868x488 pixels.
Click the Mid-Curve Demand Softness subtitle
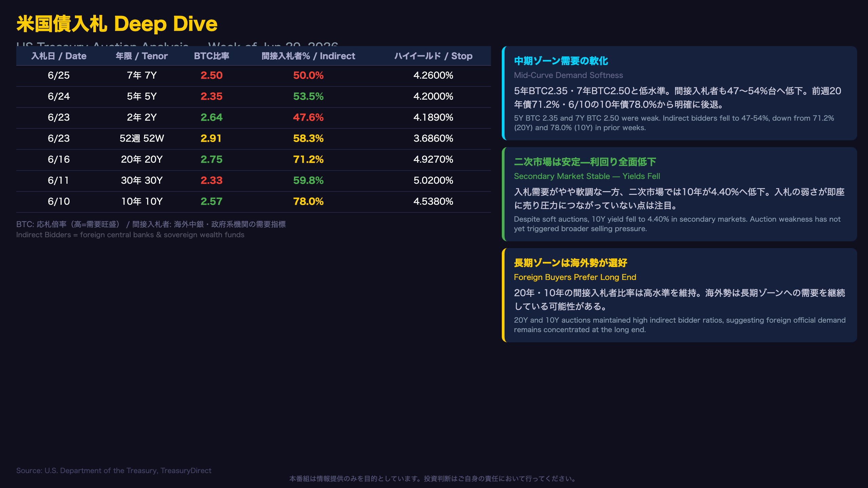pos(568,75)
